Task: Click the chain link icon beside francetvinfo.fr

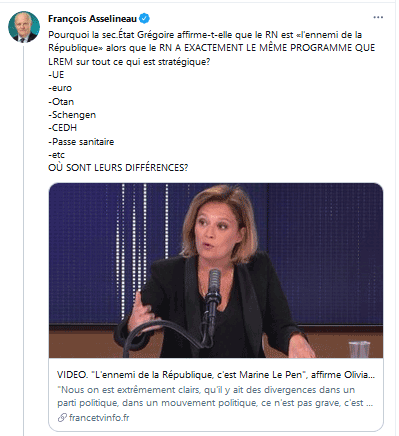Action: point(62,417)
